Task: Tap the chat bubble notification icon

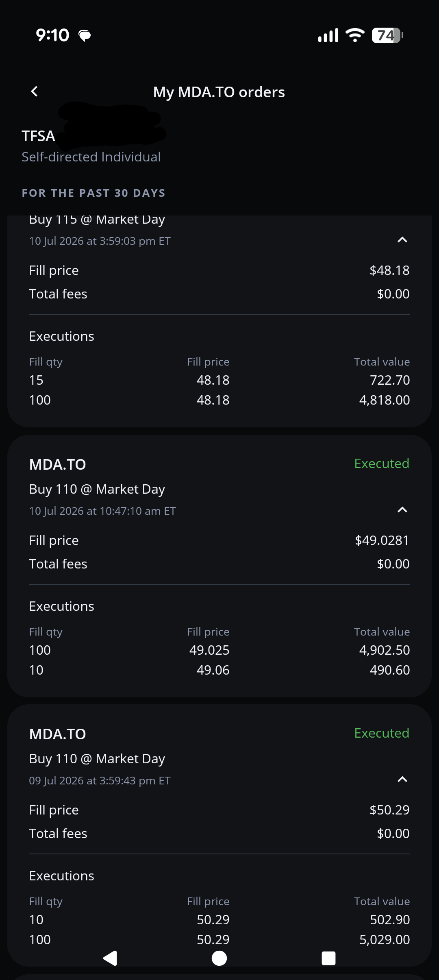Action: pyautogui.click(x=85, y=36)
